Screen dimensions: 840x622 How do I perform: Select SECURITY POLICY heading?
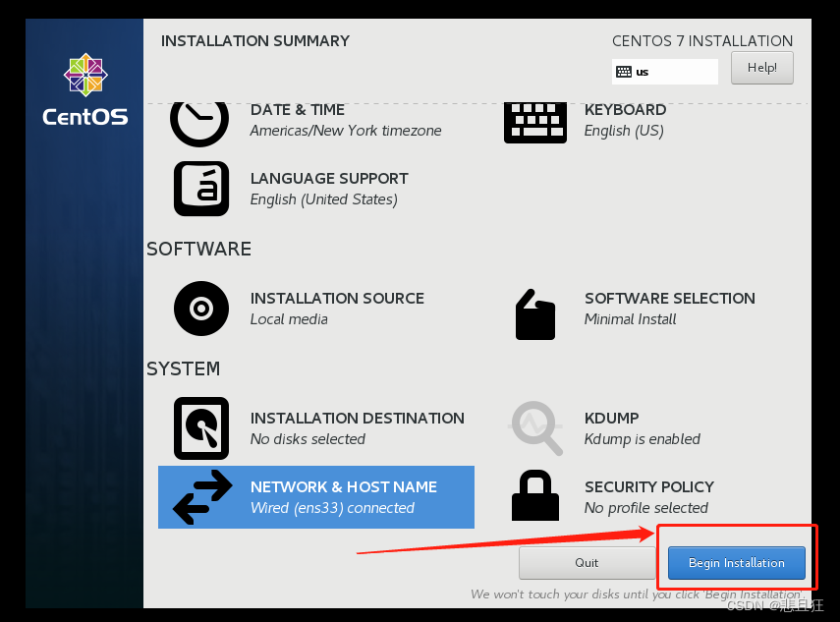tap(649, 487)
